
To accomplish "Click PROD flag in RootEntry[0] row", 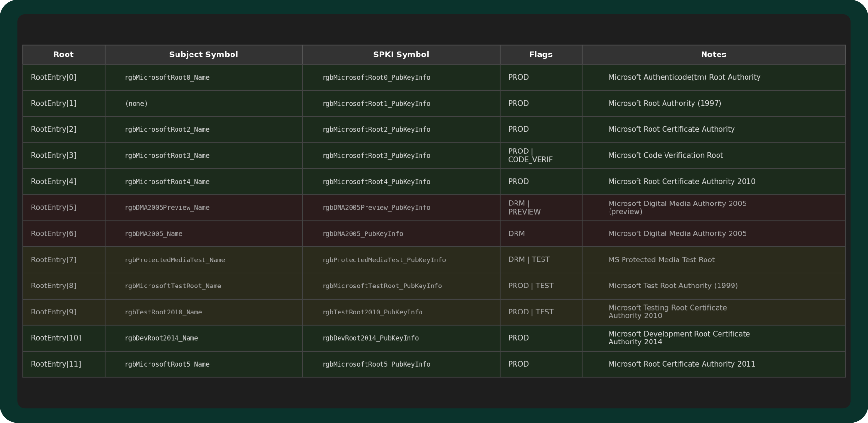I will click(518, 77).
